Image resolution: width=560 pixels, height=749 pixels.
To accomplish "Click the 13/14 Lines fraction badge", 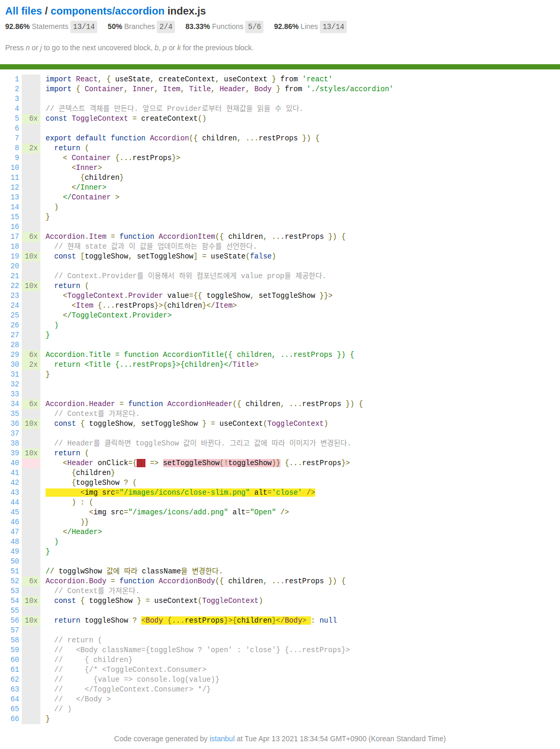I will 333,26.
